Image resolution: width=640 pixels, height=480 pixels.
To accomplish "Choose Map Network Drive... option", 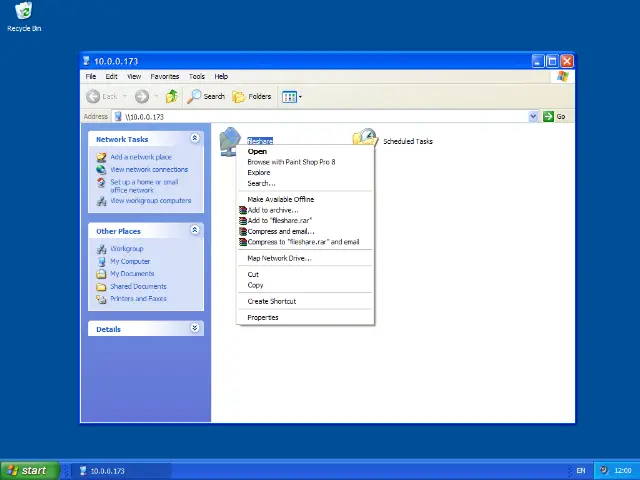I will click(305, 258).
